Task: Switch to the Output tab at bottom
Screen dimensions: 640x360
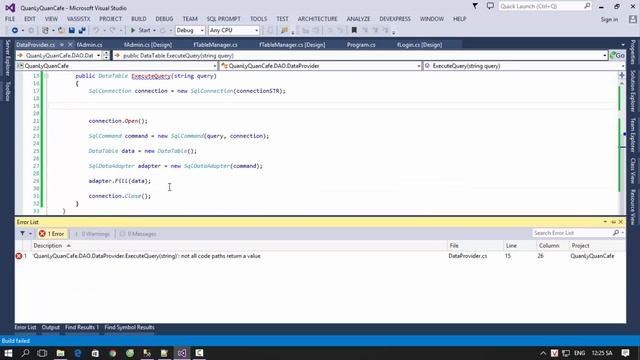Action: pyautogui.click(x=51, y=327)
